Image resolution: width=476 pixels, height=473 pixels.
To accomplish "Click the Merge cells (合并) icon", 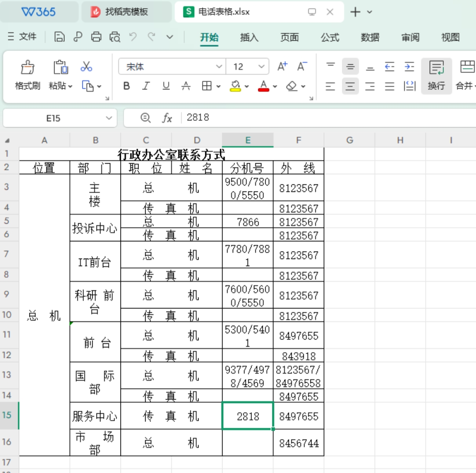I will 467,68.
